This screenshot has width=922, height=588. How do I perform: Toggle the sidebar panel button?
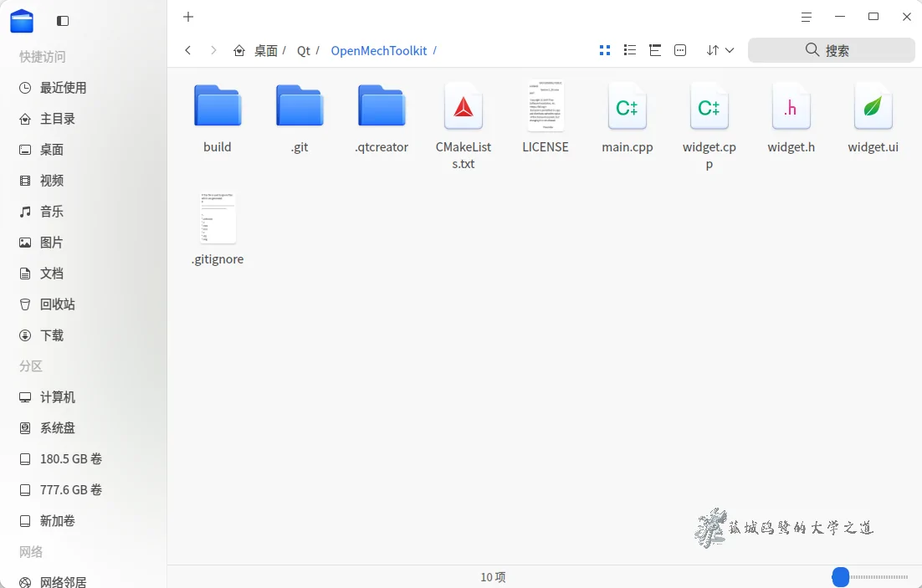coord(63,21)
